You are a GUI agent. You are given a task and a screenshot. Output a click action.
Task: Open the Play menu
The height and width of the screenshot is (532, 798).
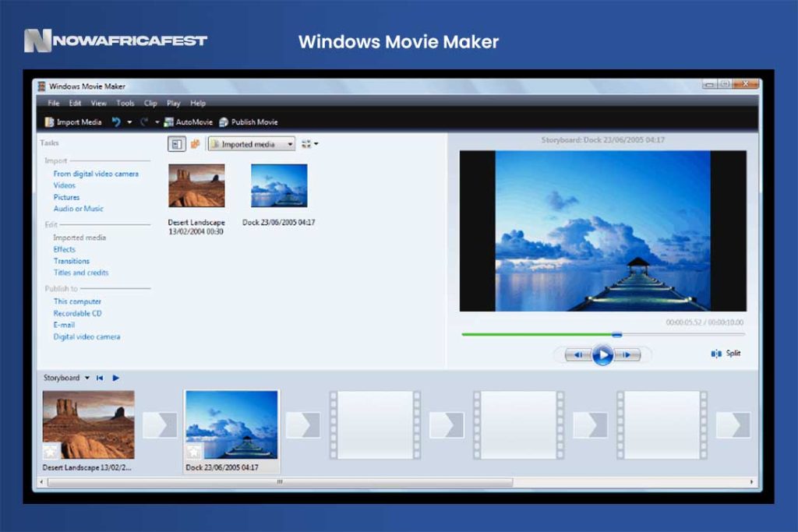pos(174,104)
